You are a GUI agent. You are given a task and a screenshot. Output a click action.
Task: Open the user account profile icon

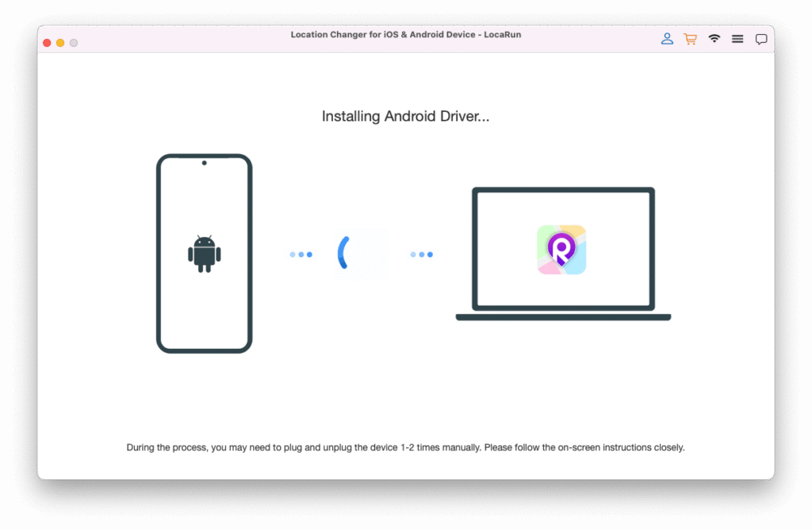coord(667,39)
